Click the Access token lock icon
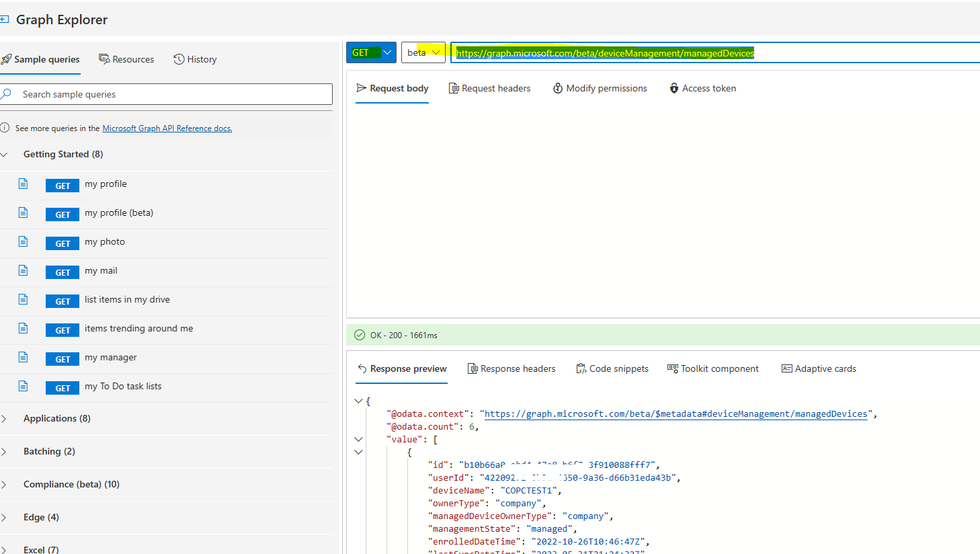Image resolution: width=980 pixels, height=554 pixels. [674, 88]
